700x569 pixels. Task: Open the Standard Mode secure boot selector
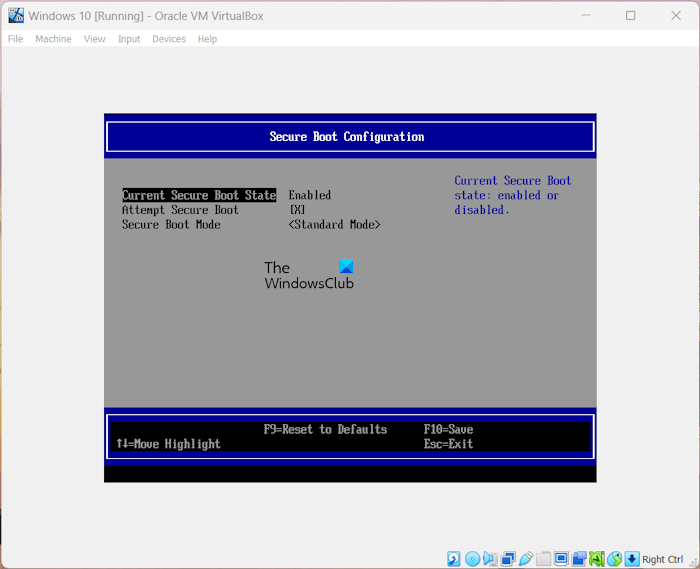click(x=334, y=224)
